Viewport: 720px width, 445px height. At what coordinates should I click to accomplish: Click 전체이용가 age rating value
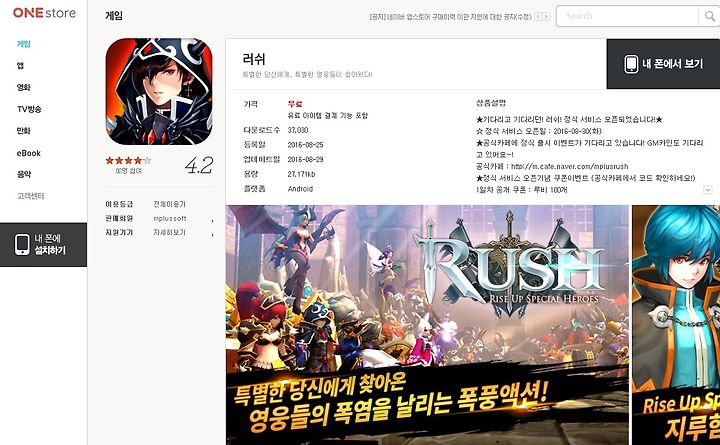169,204
